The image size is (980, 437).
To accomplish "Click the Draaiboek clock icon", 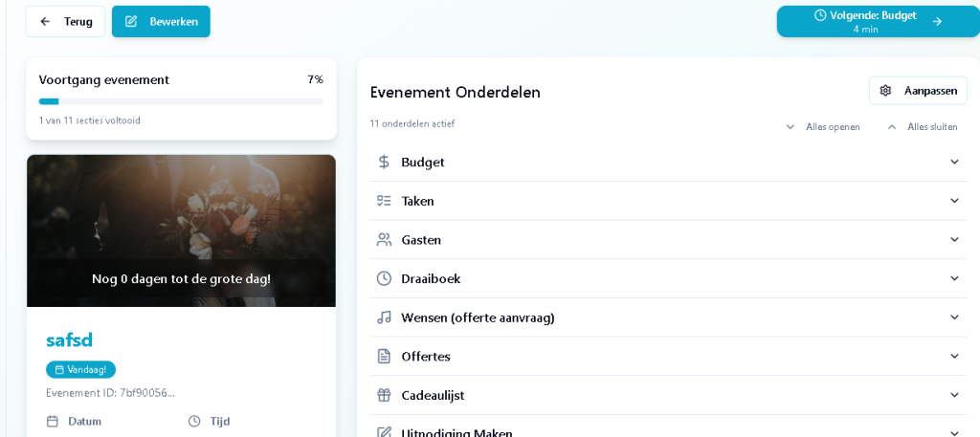I will 384,278.
